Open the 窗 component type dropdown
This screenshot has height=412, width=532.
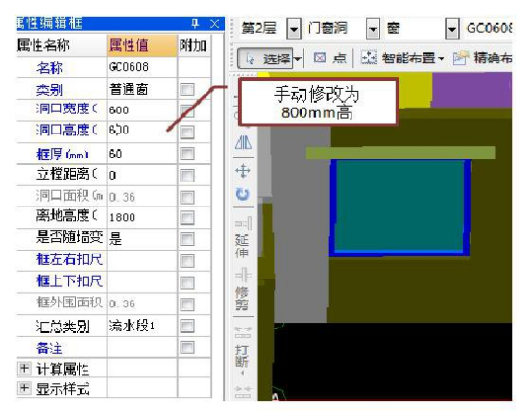pyautogui.click(x=452, y=29)
